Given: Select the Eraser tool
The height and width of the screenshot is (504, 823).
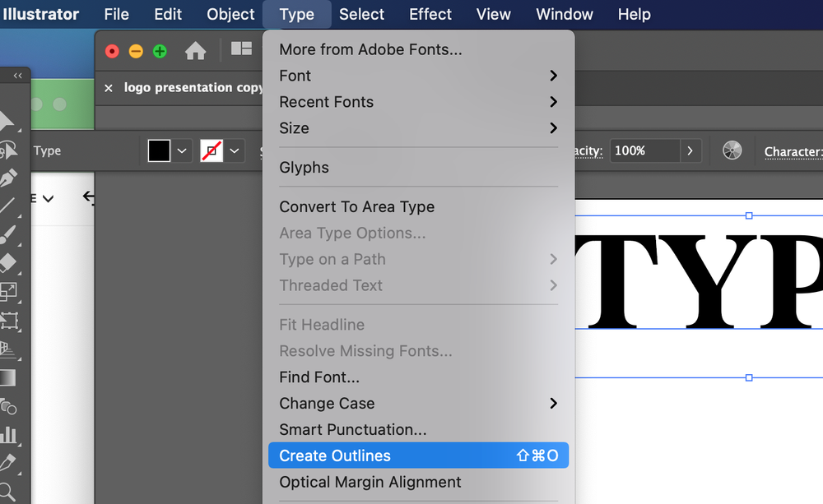Looking at the screenshot, I should click(x=8, y=263).
